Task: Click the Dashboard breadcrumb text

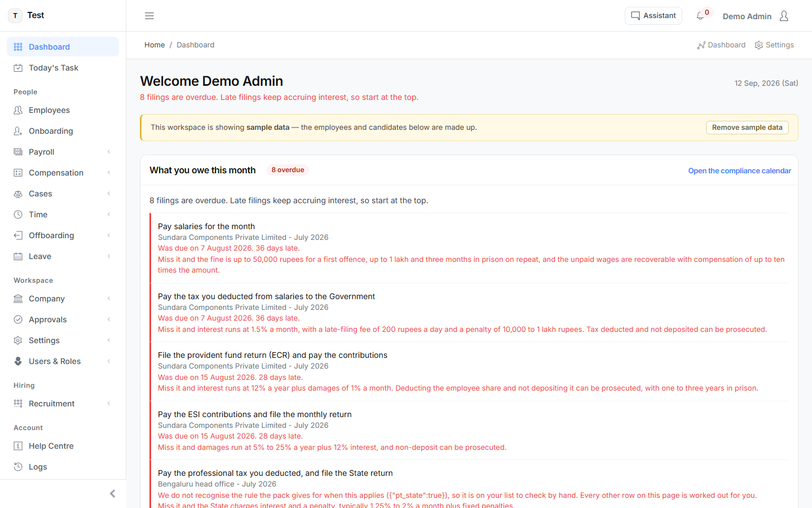Action: click(x=196, y=45)
